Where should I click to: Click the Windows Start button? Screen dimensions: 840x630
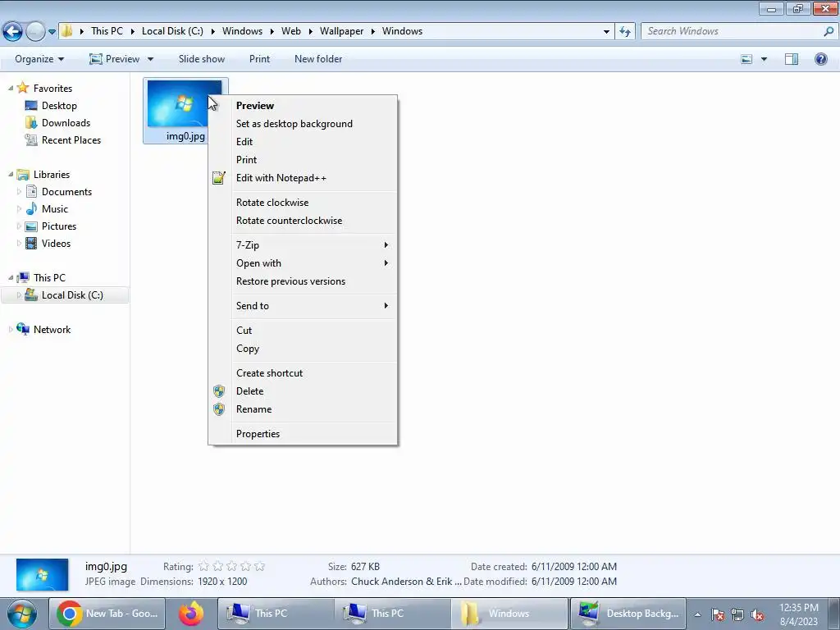pos(21,614)
